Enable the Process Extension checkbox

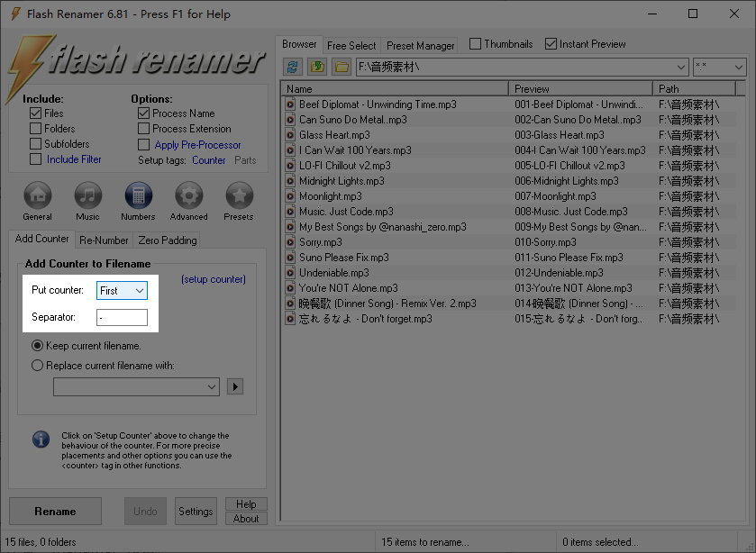(x=143, y=129)
